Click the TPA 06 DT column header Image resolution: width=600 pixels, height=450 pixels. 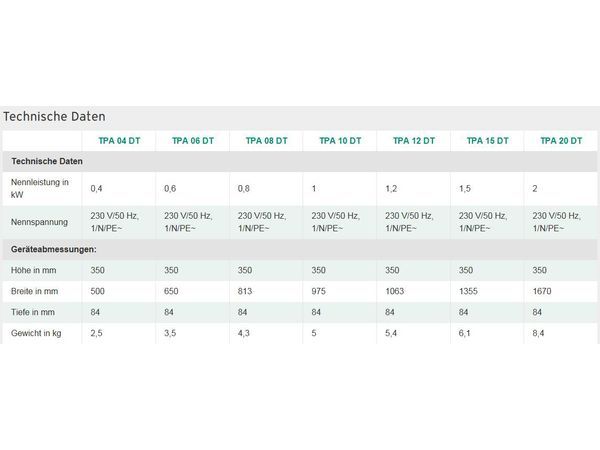(x=193, y=141)
